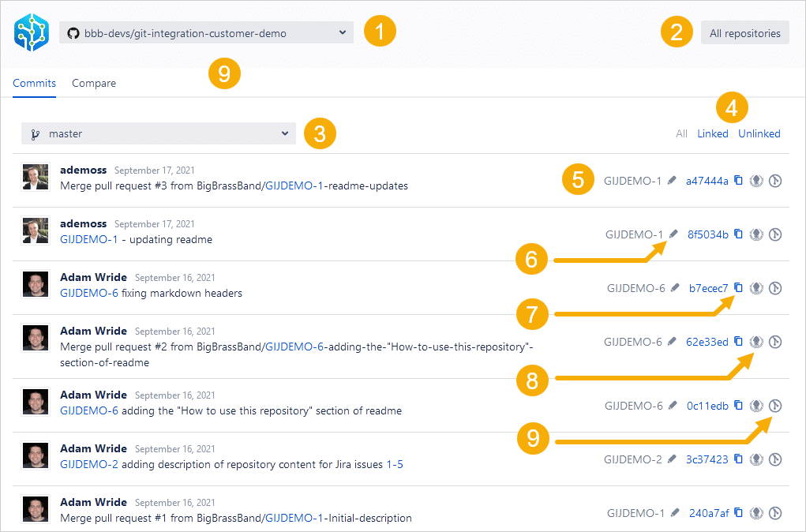This screenshot has width=806, height=532.
Task: Select the All commits filter
Action: point(681,133)
